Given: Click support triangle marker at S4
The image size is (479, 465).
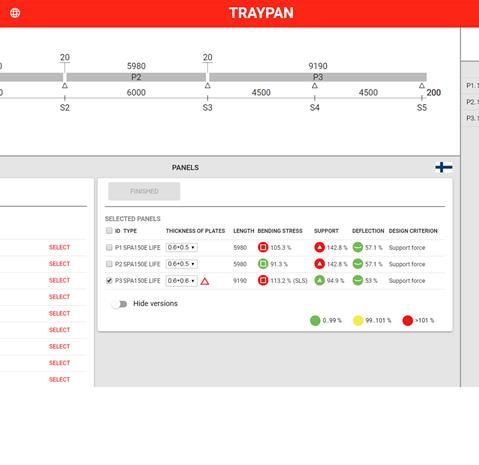Looking at the screenshot, I should [x=315, y=86].
